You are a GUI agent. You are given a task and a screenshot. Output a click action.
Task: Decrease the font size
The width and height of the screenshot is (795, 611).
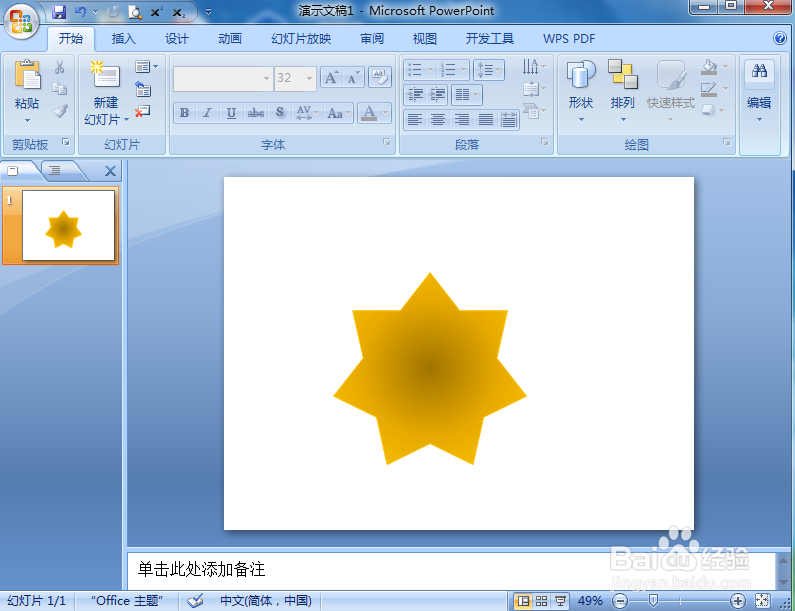pyautogui.click(x=353, y=78)
